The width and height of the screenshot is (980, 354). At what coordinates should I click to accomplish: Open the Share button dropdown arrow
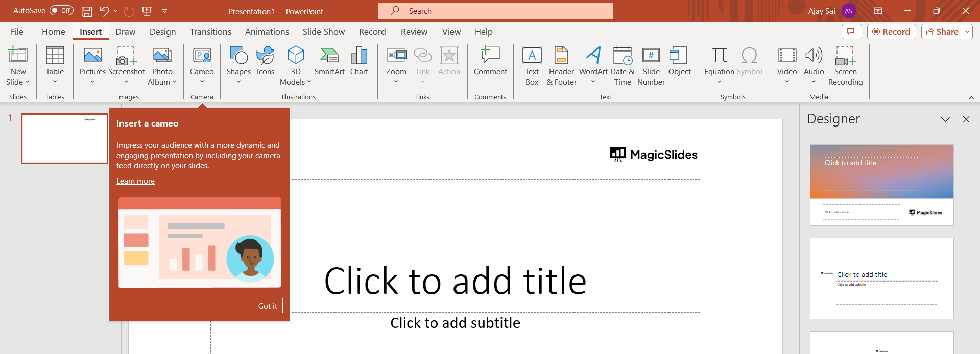(x=967, y=32)
